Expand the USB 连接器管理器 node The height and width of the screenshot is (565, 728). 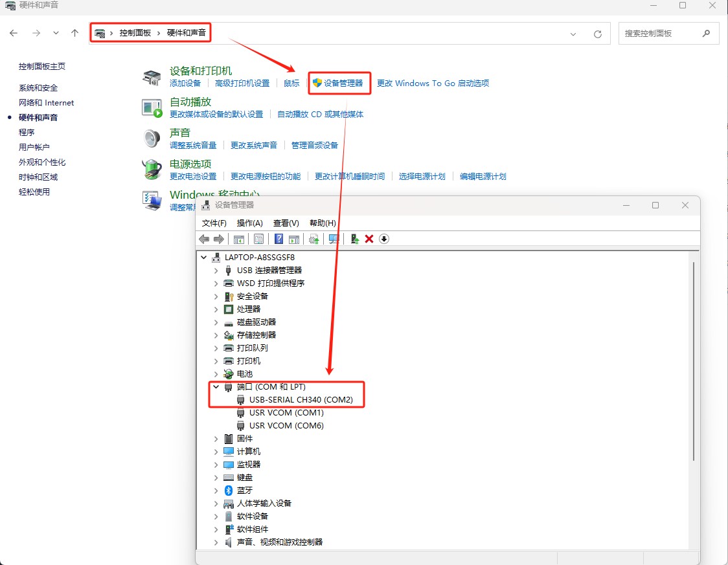point(216,271)
